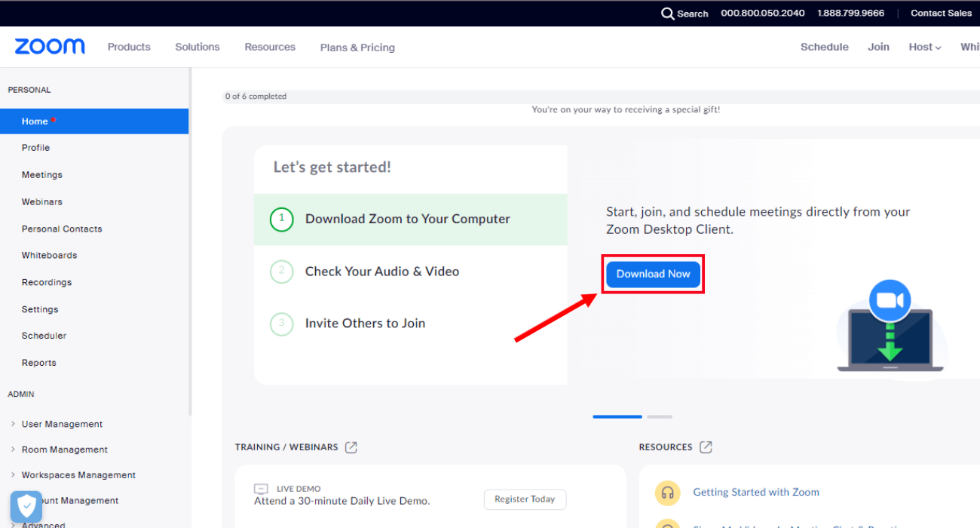Open Profile in sidebar
This screenshot has width=980, height=528.
(35, 148)
